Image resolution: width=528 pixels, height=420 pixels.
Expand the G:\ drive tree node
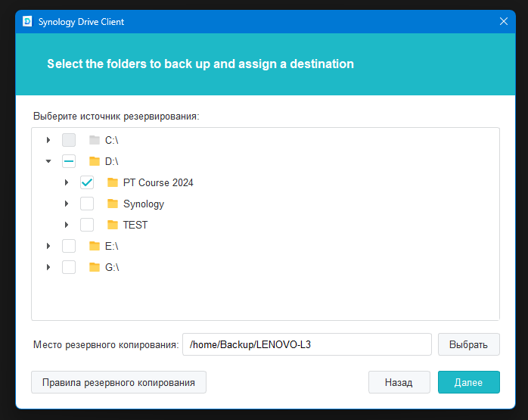(48, 267)
